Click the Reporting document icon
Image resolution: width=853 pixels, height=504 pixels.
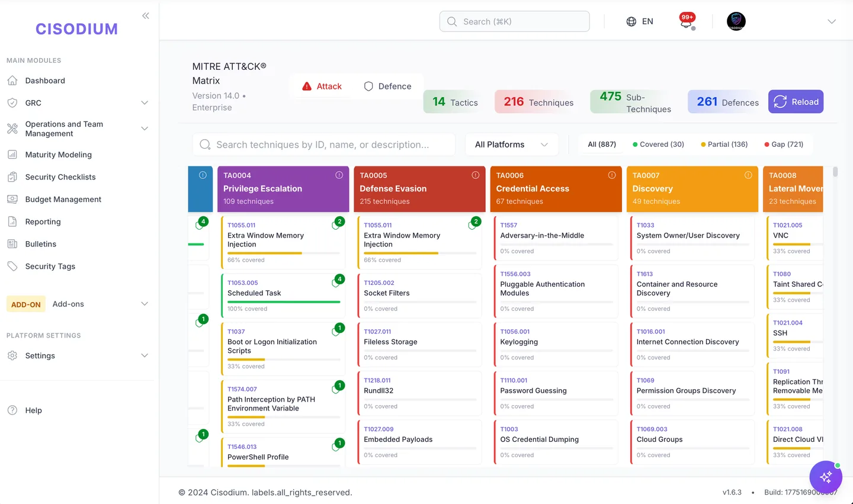click(12, 221)
